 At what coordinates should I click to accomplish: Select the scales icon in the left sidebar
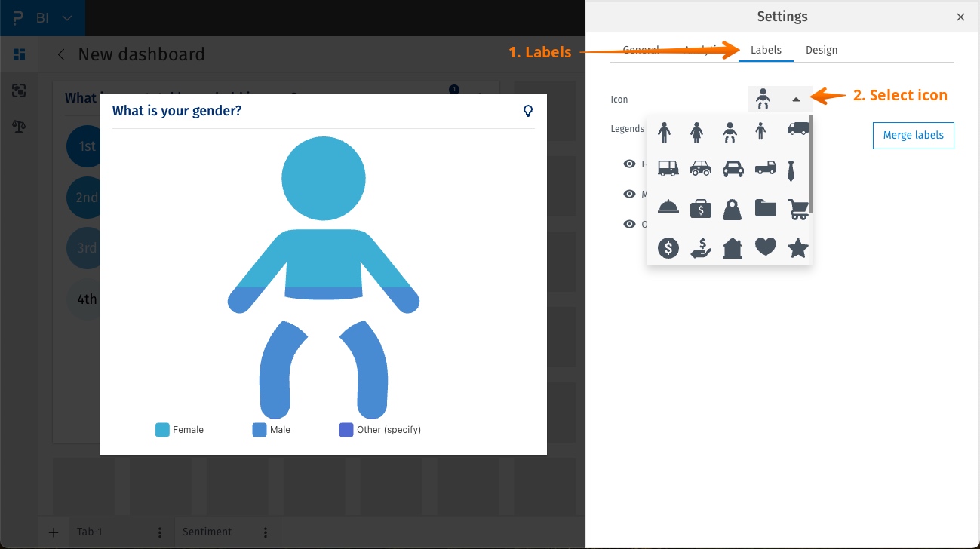(19, 127)
